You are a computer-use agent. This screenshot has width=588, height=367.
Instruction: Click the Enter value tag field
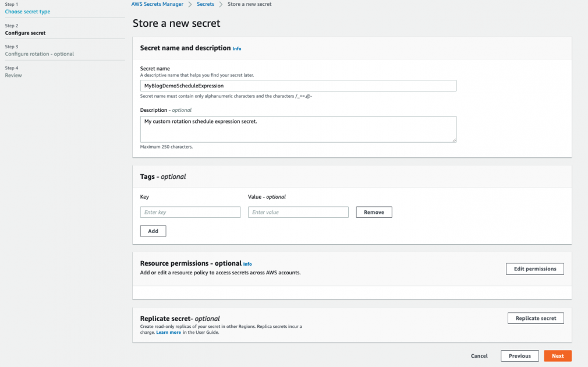coord(297,212)
